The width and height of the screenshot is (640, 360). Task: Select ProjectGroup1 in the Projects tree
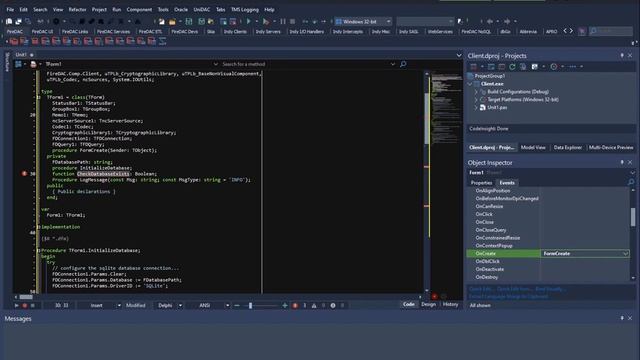pos(489,76)
